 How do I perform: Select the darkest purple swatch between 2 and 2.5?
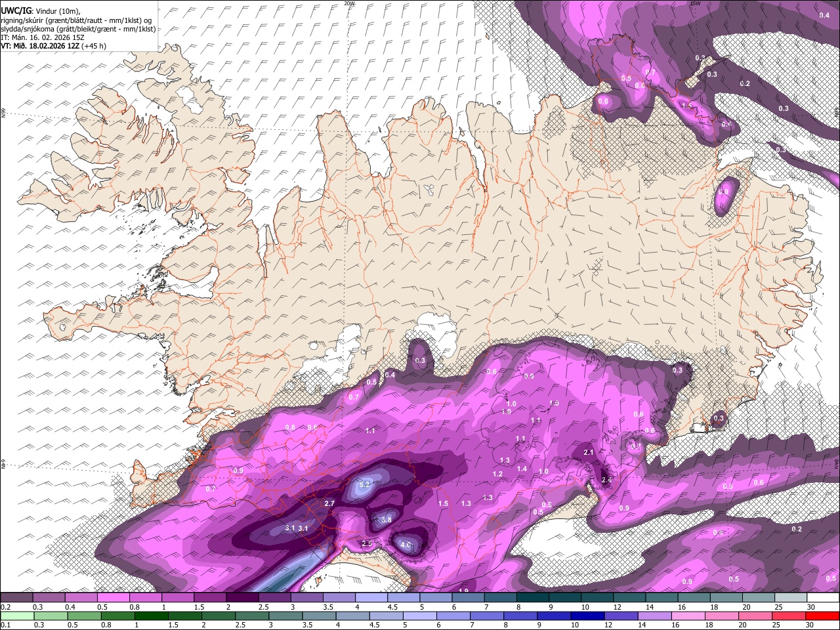click(x=243, y=597)
